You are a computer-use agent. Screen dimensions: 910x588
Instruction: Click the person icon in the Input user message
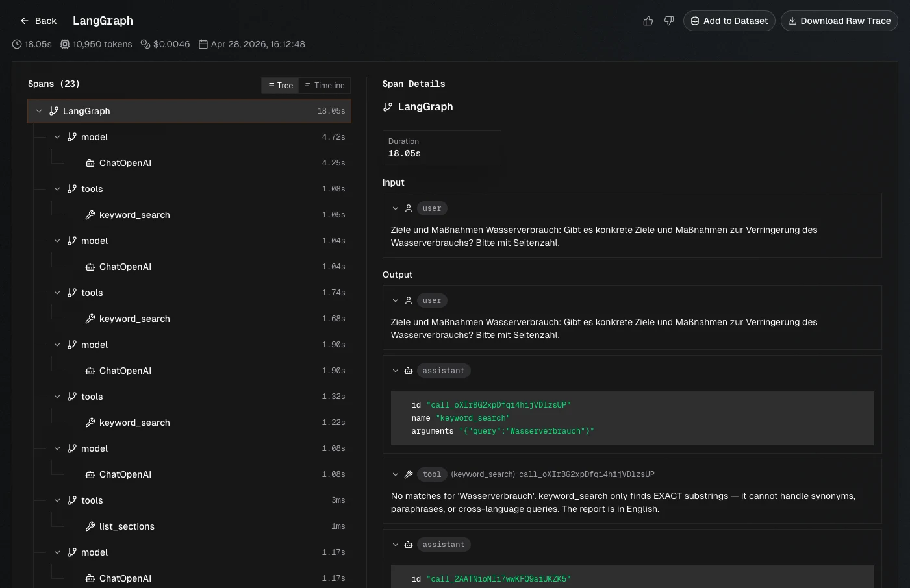click(x=409, y=208)
